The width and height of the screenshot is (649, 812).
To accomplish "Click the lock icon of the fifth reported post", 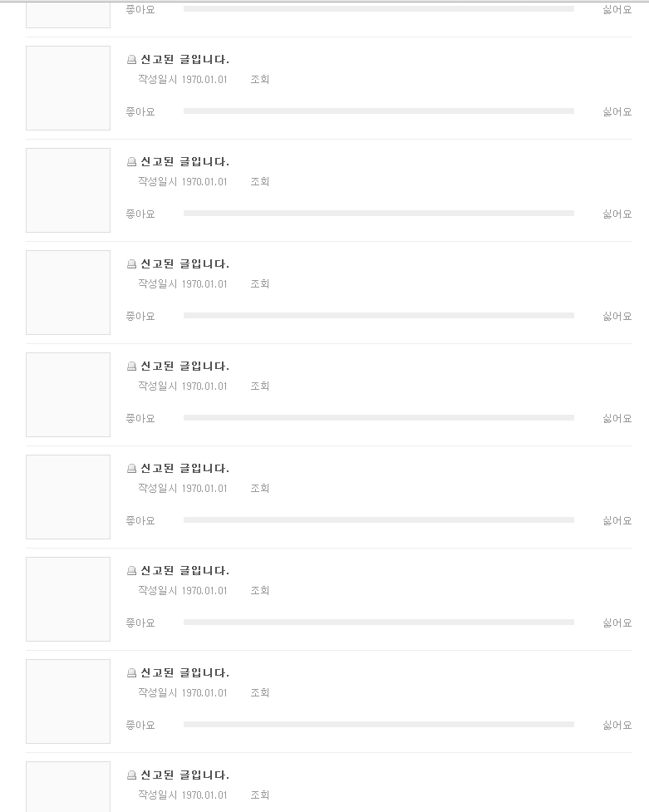I will 131,469.
